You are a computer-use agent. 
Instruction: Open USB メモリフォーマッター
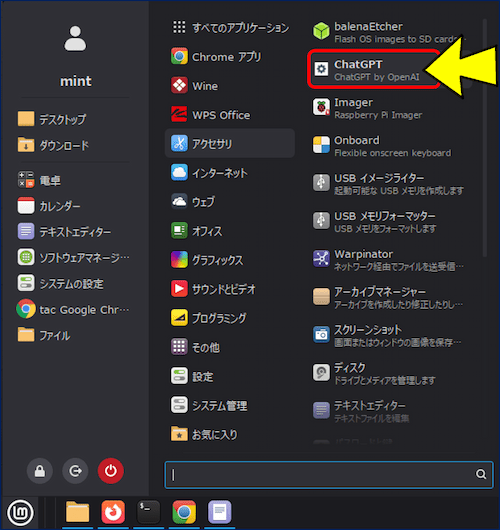point(389,222)
